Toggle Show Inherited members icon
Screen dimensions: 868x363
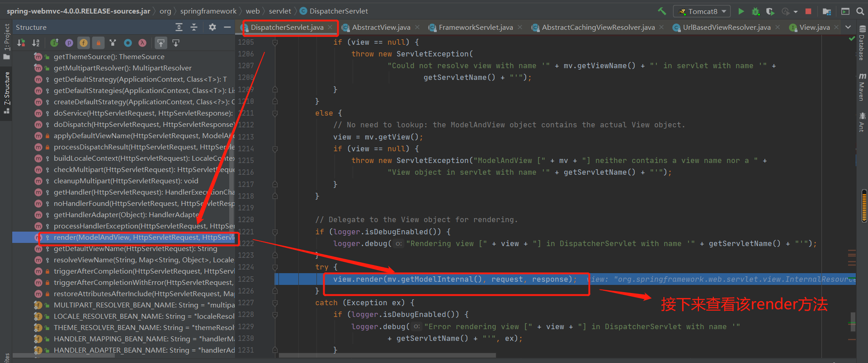tap(54, 43)
